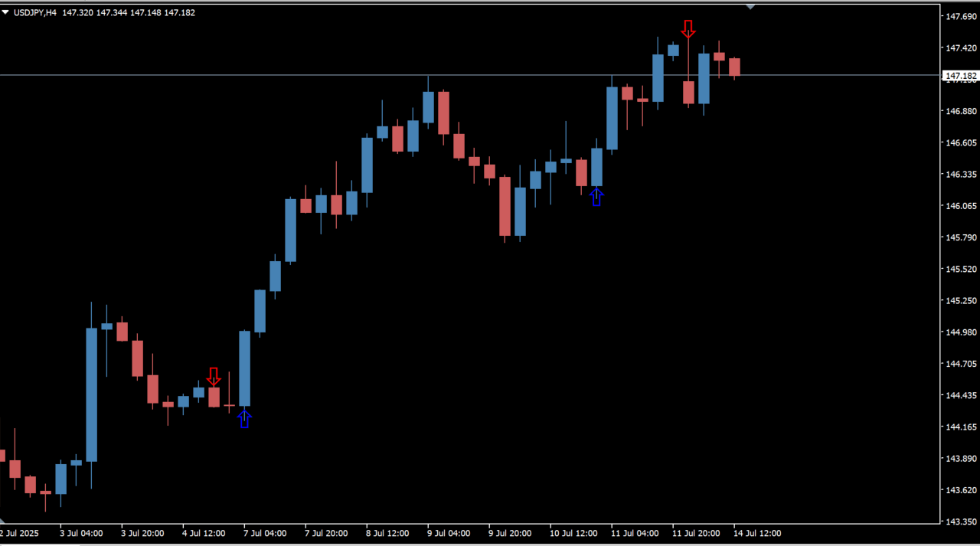Click the 2 Jul 2025 time label
The height and width of the screenshot is (546, 980).
(18, 533)
